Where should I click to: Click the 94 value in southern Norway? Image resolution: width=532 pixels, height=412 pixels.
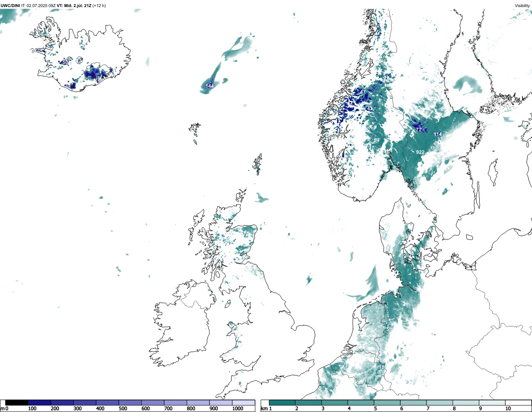coord(377,140)
